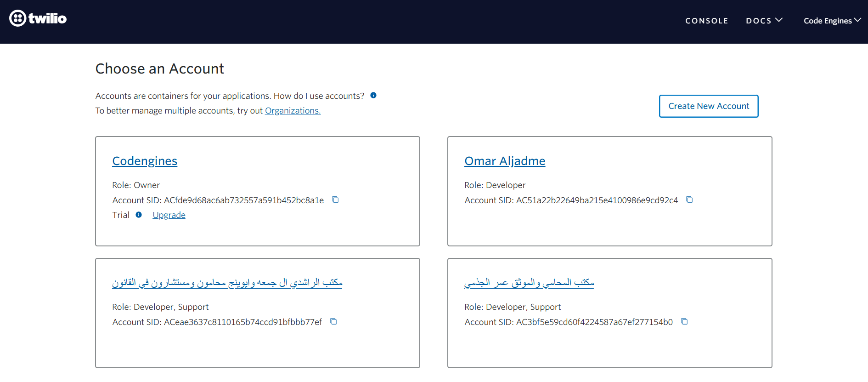The height and width of the screenshot is (382, 868).
Task: Open the مكتب المحامي والموثق عمر الجذمي account
Action: point(529,282)
